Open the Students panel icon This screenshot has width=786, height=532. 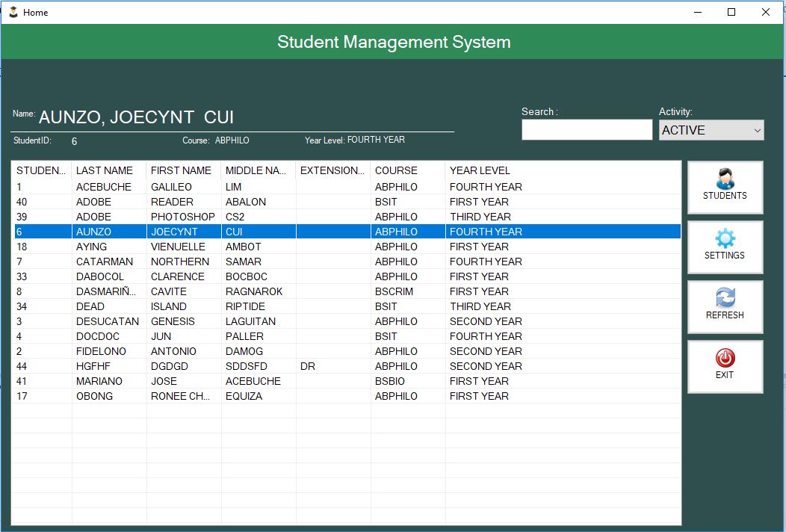725,179
